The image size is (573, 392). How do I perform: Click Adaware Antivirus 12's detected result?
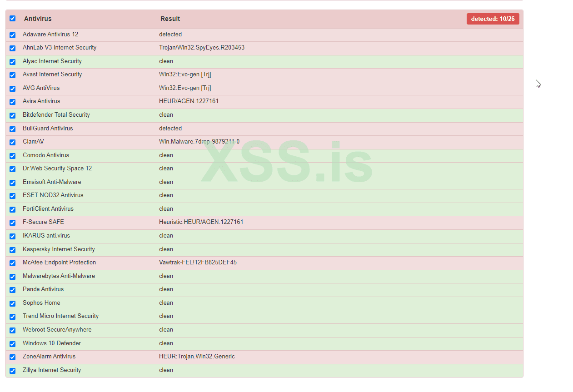pyautogui.click(x=170, y=35)
